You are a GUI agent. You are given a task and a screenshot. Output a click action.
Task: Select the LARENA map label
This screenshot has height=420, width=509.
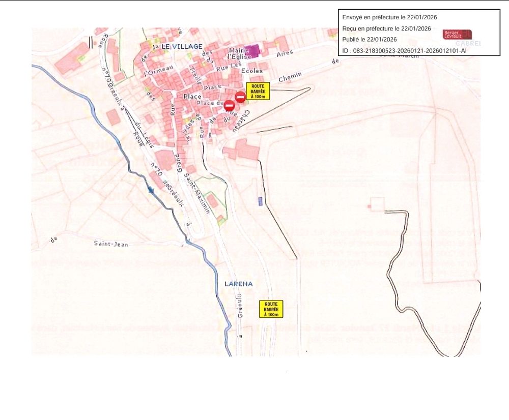(x=239, y=284)
